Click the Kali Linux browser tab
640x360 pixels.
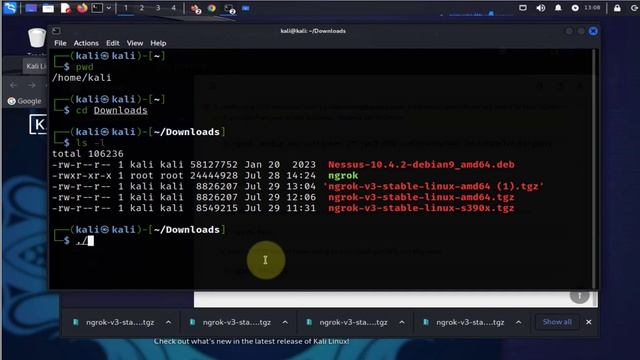coord(36,66)
